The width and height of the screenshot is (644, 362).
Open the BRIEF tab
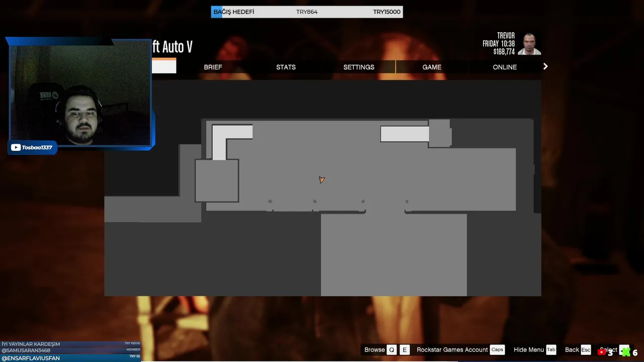[x=213, y=67]
